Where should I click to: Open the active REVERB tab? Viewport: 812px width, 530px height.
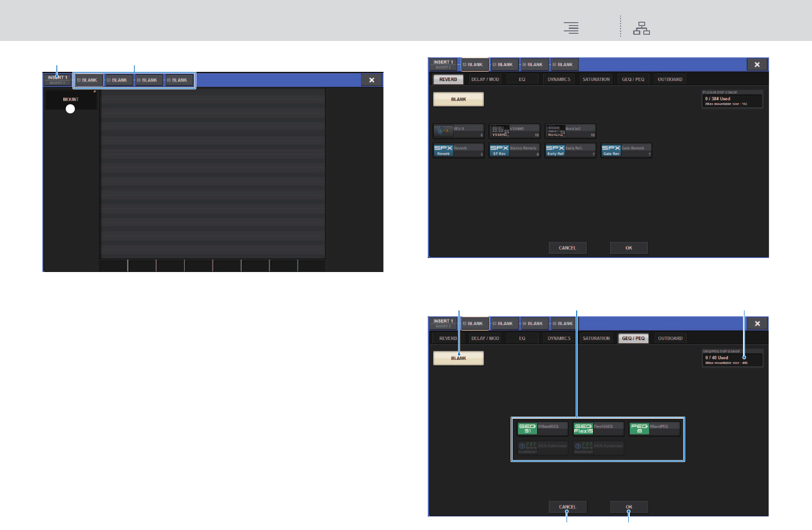tap(448, 80)
